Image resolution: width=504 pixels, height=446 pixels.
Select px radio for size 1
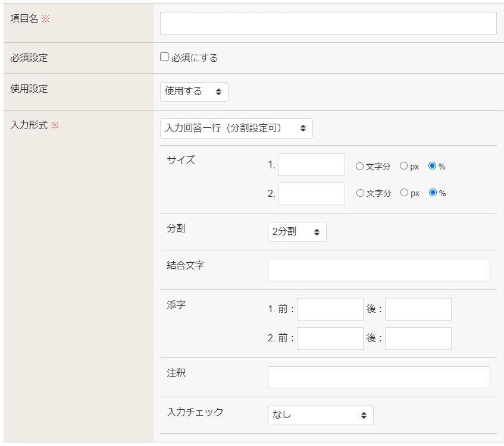click(x=403, y=167)
